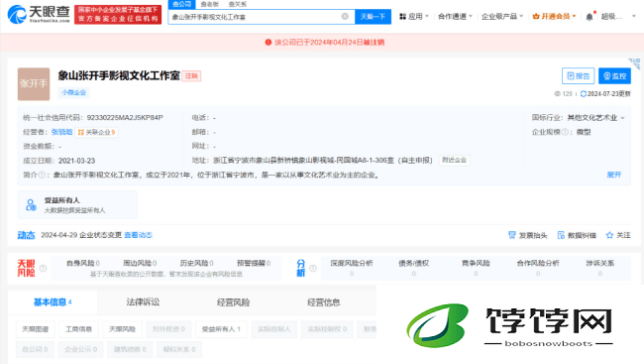Screen dimensions: 644x364
Task: Click the 超级 user account name
Action: (611, 17)
